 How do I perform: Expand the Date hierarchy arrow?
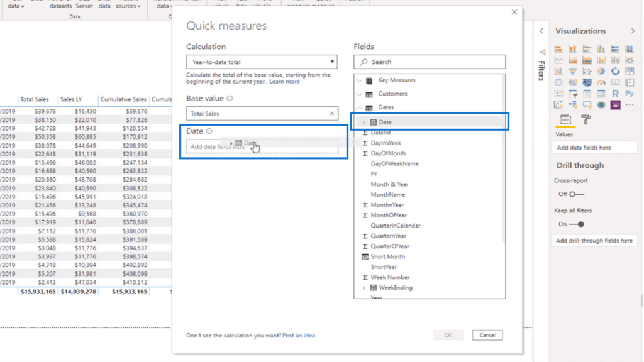click(x=364, y=123)
